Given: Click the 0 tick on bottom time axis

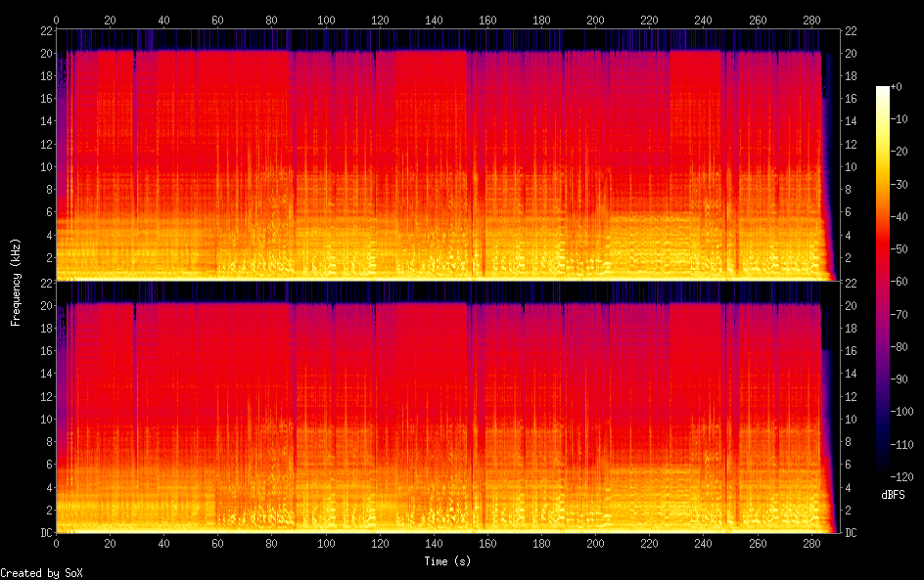Looking at the screenshot, I should coord(57,544).
